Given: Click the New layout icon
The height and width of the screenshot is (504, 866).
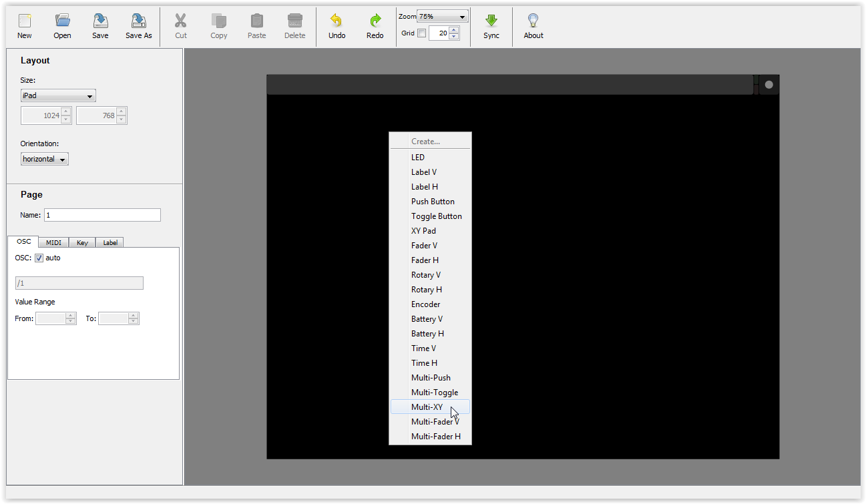Looking at the screenshot, I should click(x=25, y=21).
